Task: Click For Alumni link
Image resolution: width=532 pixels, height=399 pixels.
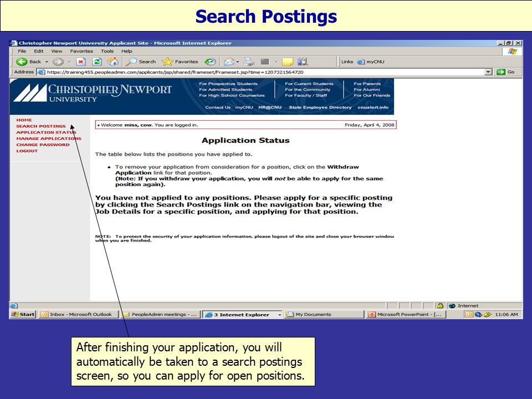Action: (367, 90)
